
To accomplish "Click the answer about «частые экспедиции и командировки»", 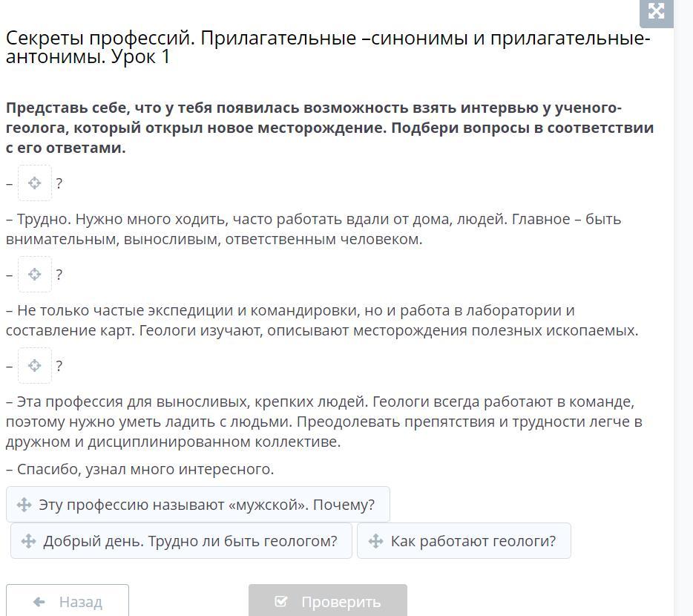I will [x=322, y=320].
